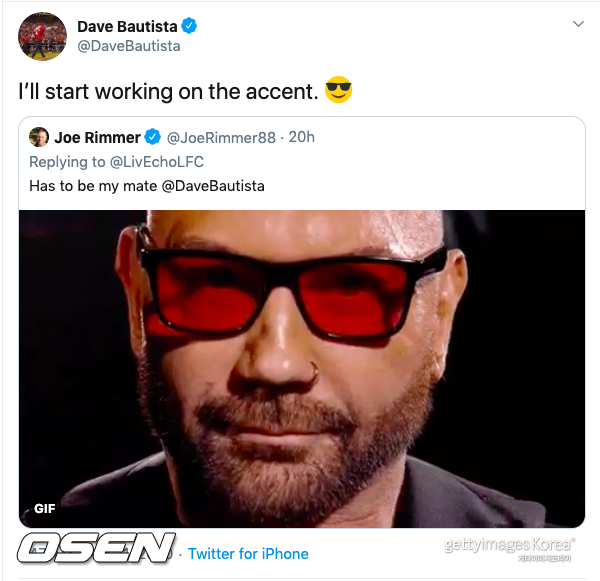Open the @DaveBautista handle under the name
Image resolution: width=600 pixels, height=581 pixels.
(129, 46)
